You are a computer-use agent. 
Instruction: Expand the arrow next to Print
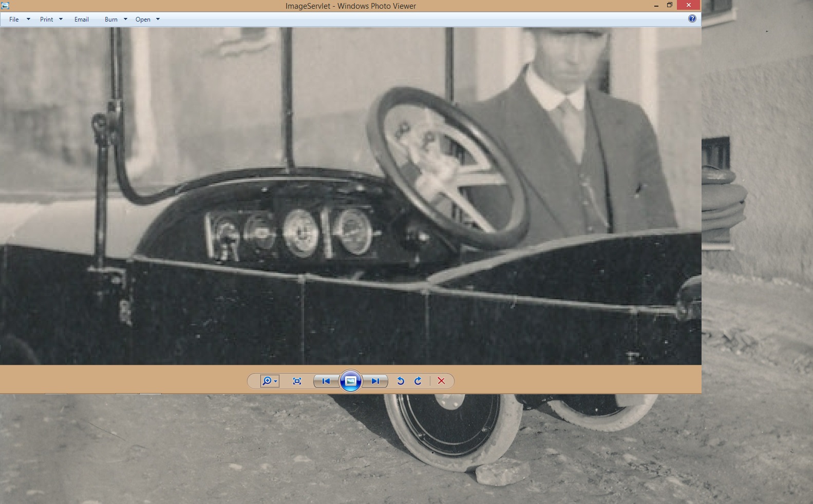tap(61, 20)
